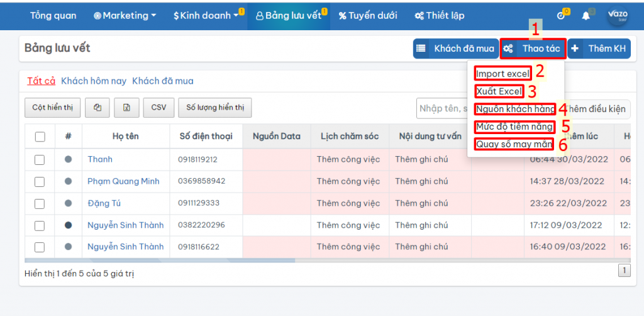Viewport: 644px width, 316px height.
Task: Click the status dot for Đặng Tú
Action: click(69, 203)
